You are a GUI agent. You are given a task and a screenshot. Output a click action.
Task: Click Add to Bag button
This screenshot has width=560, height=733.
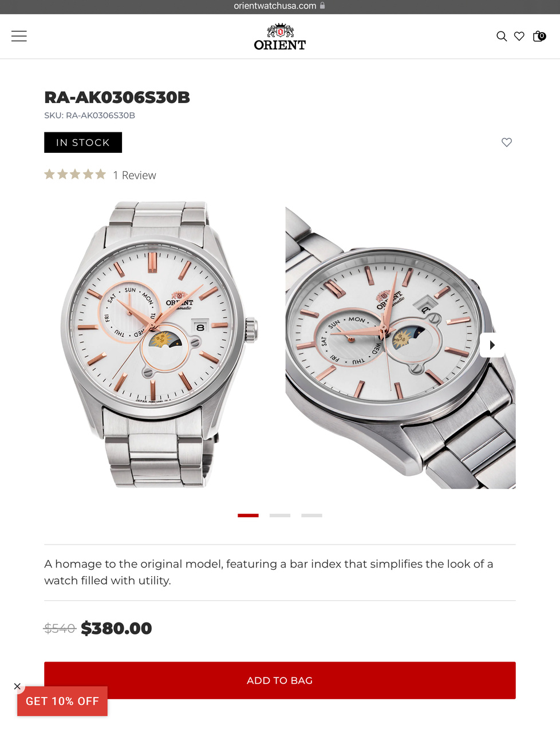coord(280,680)
